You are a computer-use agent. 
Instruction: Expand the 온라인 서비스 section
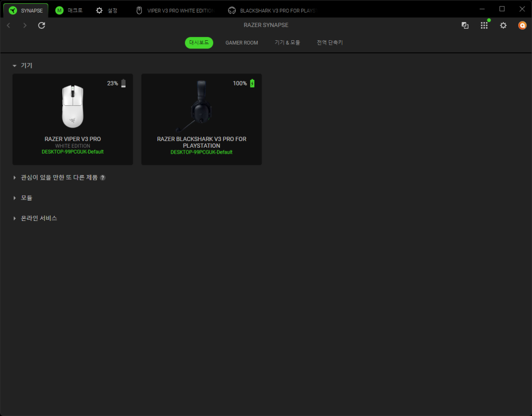[x=15, y=218]
